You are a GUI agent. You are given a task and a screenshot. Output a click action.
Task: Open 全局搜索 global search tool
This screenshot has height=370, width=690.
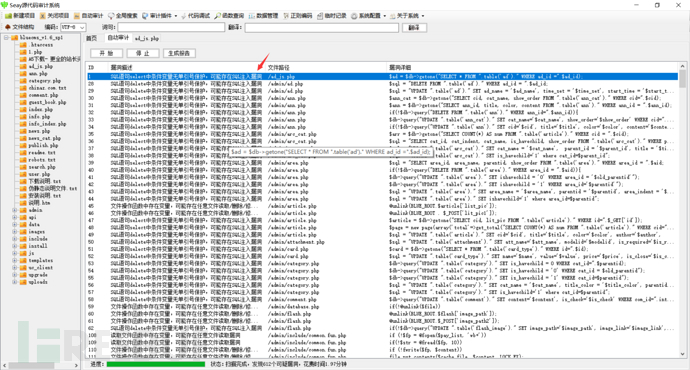click(x=123, y=16)
